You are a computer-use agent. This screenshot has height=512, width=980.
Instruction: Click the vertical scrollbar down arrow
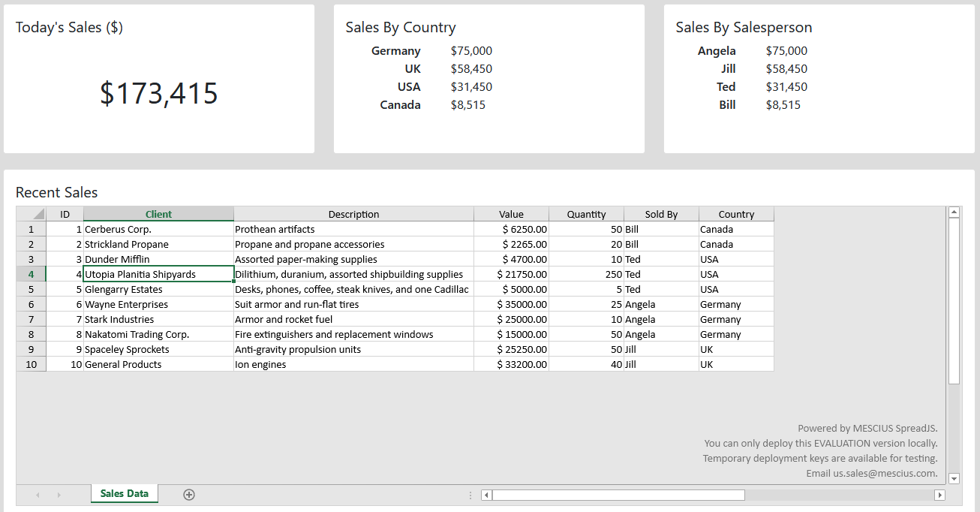[954, 477]
